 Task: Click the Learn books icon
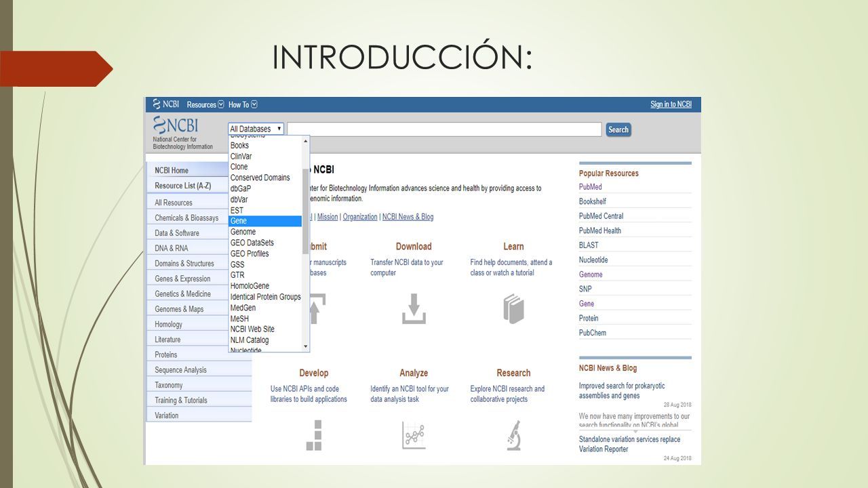click(x=513, y=308)
